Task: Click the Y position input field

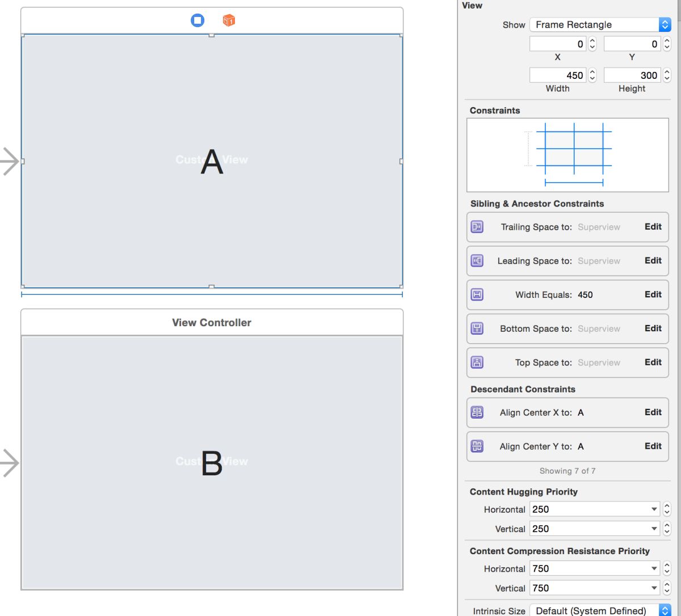Action: 632,44
